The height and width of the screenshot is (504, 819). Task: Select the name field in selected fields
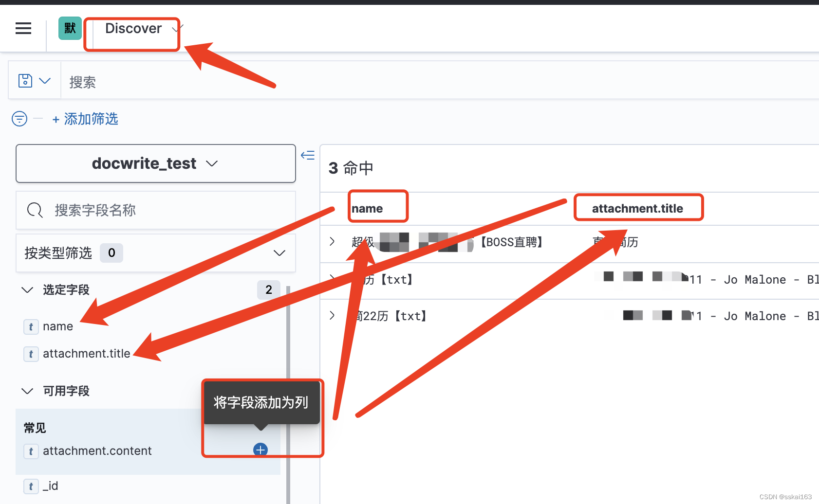coord(58,326)
